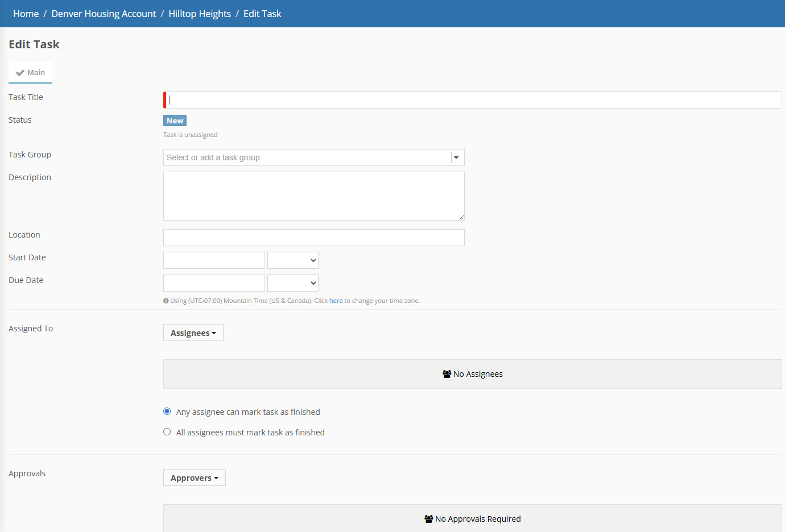Click the 'Task is unassigned' text
This screenshot has width=785, height=532.
pos(191,135)
